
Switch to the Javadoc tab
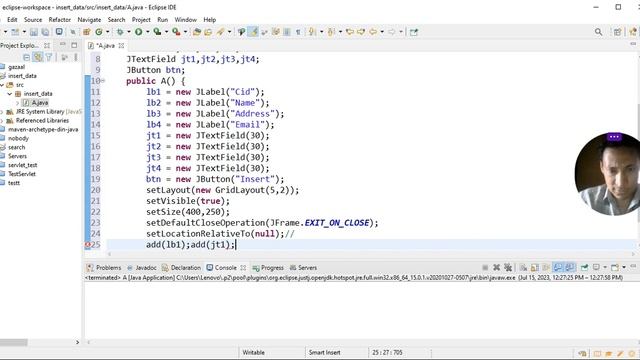(142, 268)
